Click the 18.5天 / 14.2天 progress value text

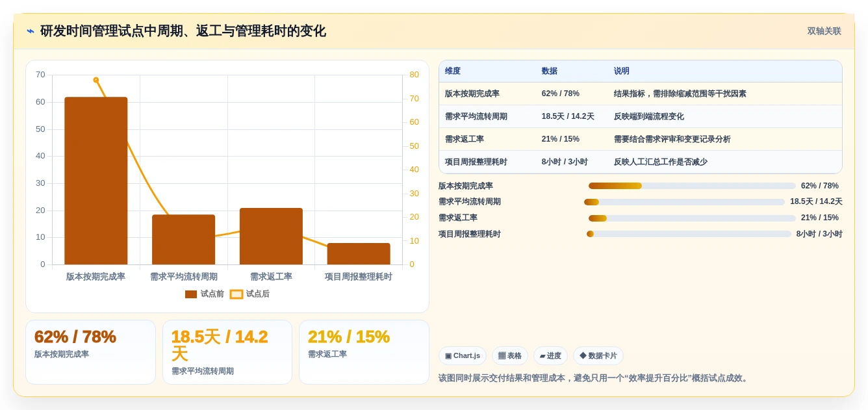tap(816, 202)
